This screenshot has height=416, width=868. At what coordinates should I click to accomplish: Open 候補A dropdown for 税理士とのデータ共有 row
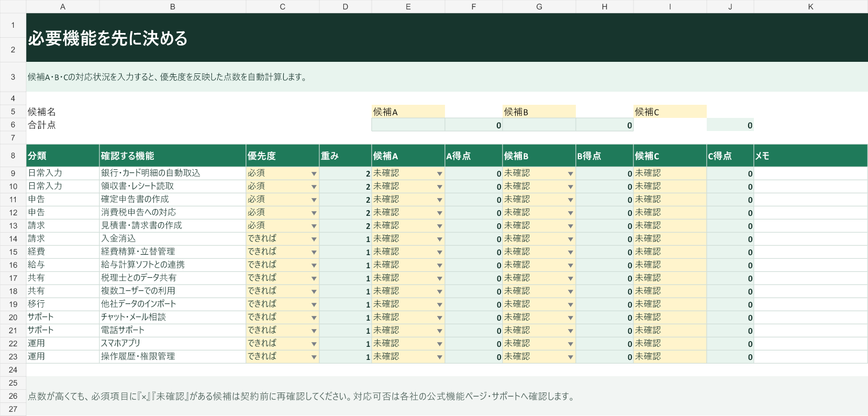[x=439, y=278]
